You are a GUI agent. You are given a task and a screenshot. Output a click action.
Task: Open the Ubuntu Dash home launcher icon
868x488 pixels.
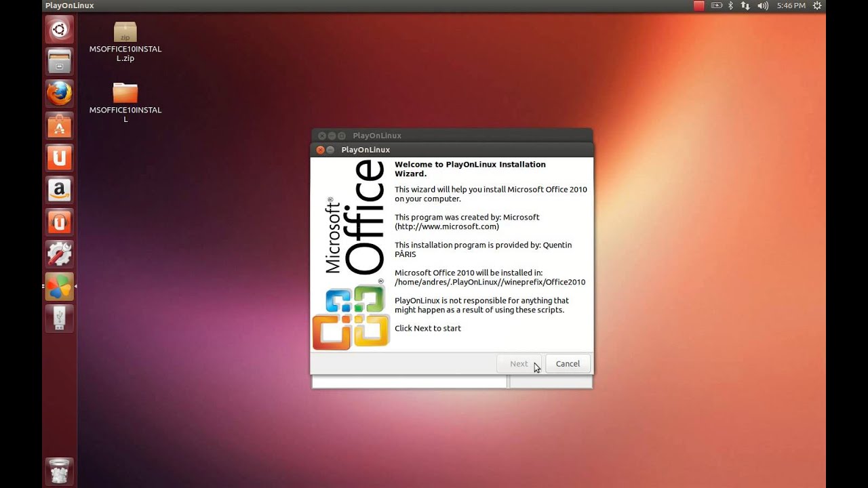click(x=59, y=29)
